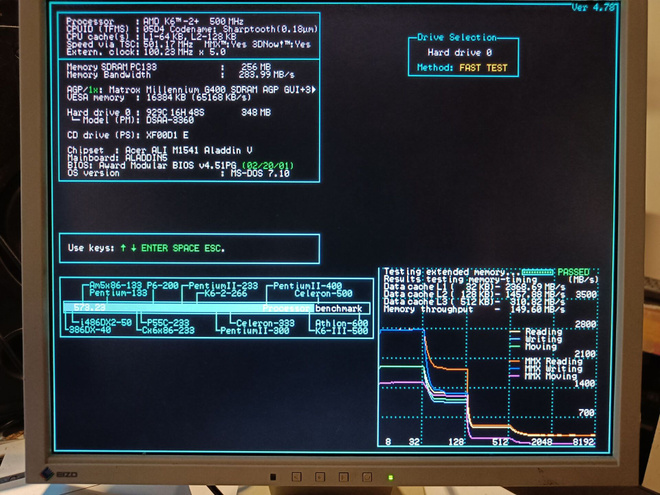The image size is (660, 495).
Task: Click the CPUID Sharptooth codename line
Action: tap(192, 29)
